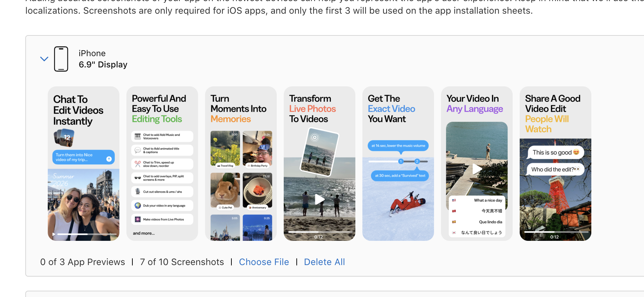Click the '6.9" Display' label
Screen dimensions: 644x297
[x=103, y=65]
